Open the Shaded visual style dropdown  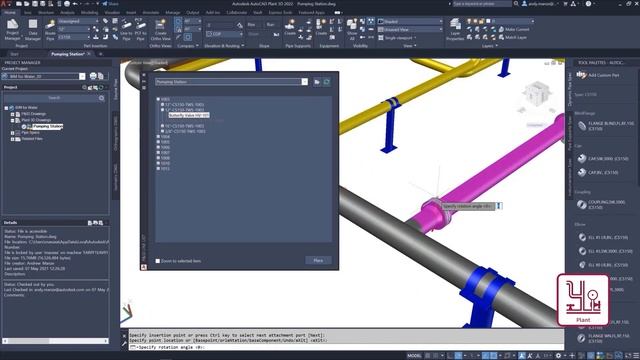click(410, 21)
